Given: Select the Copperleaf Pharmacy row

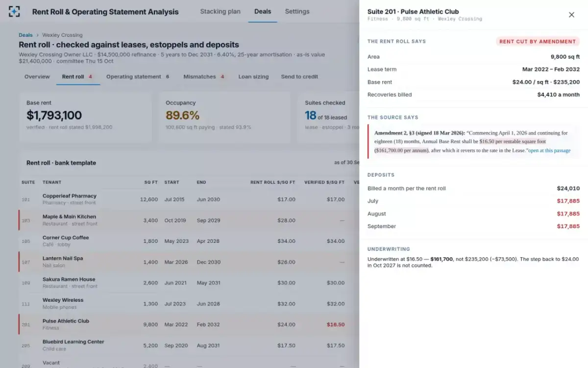Looking at the screenshot, I should tap(189, 199).
